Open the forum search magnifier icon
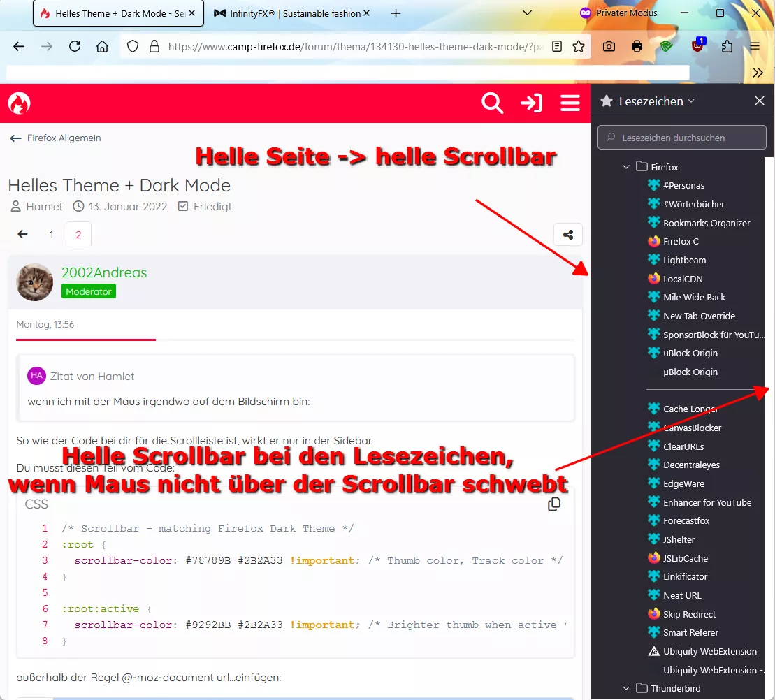 pos(492,103)
